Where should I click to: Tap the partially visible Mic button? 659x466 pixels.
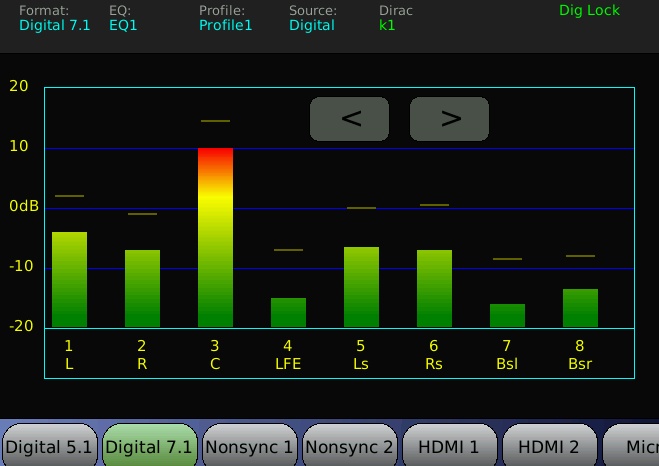(635, 446)
